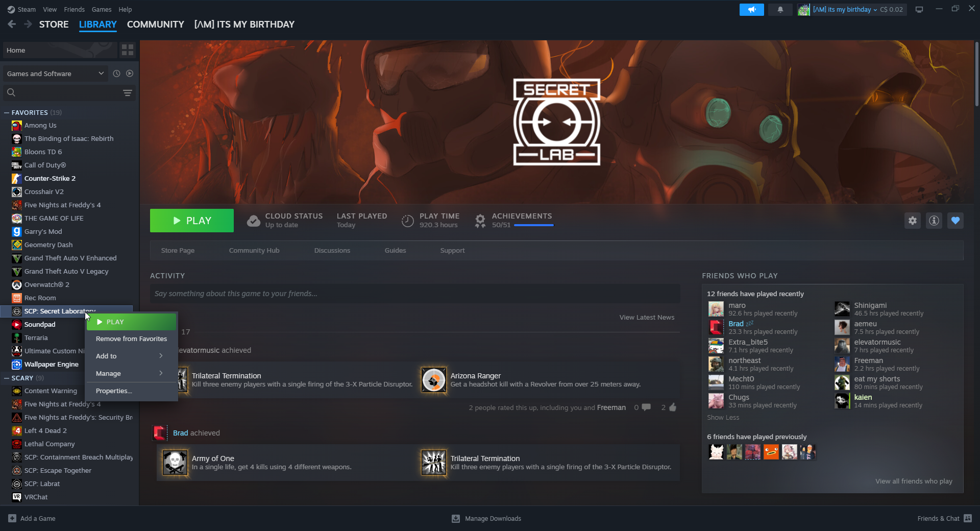The image size is (980, 531).
Task: Open library advanced filter options icon
Action: pyautogui.click(x=128, y=92)
